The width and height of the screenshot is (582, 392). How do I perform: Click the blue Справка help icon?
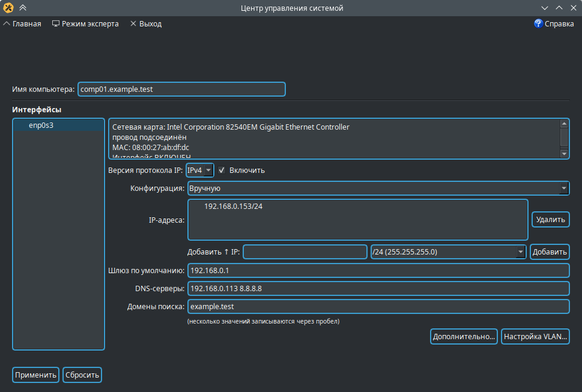tap(538, 23)
